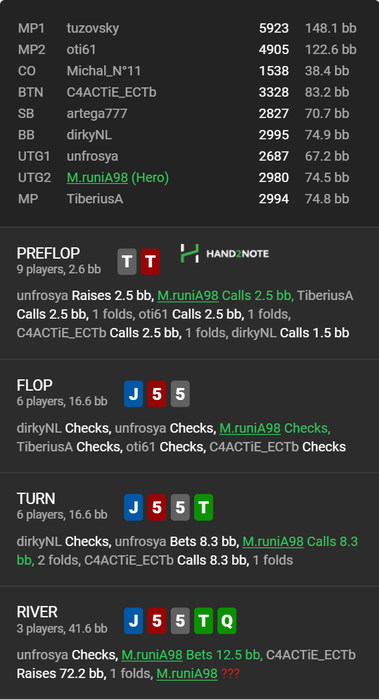The height and width of the screenshot is (700, 379).
Task: Open the M.runiA98 (Hero) link in player list
Action: point(118,178)
